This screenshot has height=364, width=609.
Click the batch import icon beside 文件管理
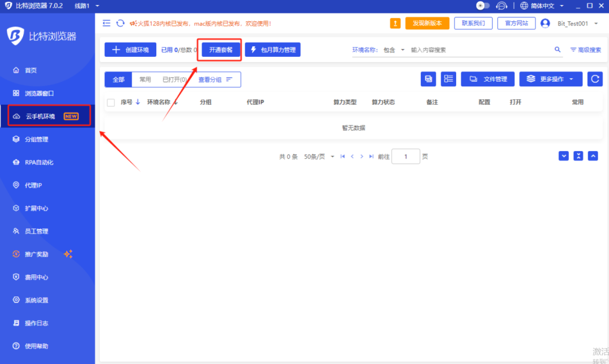click(428, 78)
